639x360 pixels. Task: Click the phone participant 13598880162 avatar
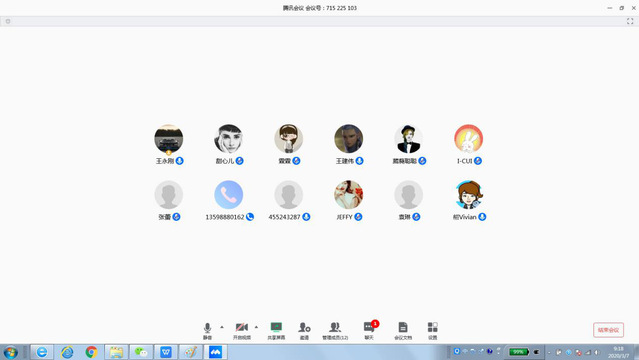pyautogui.click(x=229, y=194)
